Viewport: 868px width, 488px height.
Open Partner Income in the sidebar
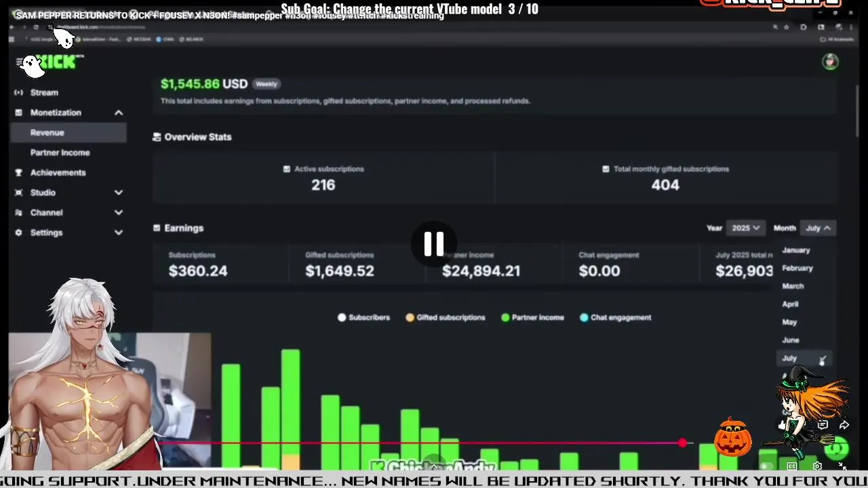click(60, 152)
